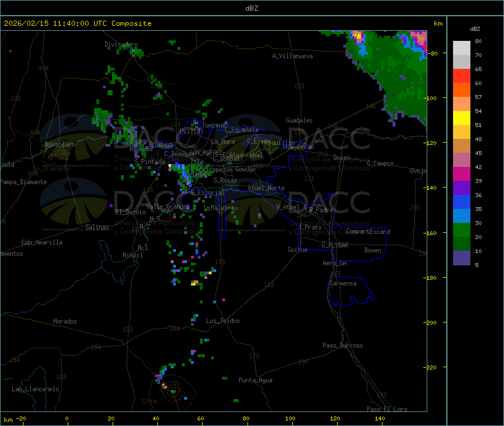The image size is (504, 426).
Task: Click the Cda_Amarilla label
Action: (x=42, y=242)
